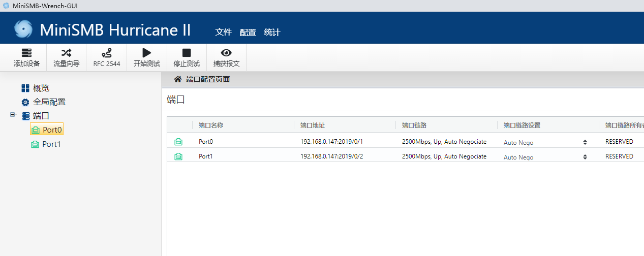Click the server icon beside 端口 tree node

[25, 116]
